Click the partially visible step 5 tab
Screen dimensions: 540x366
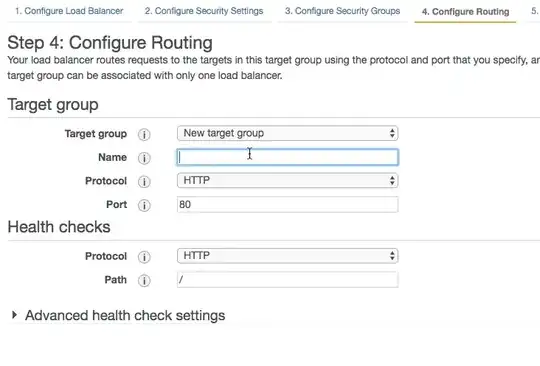[533, 11]
